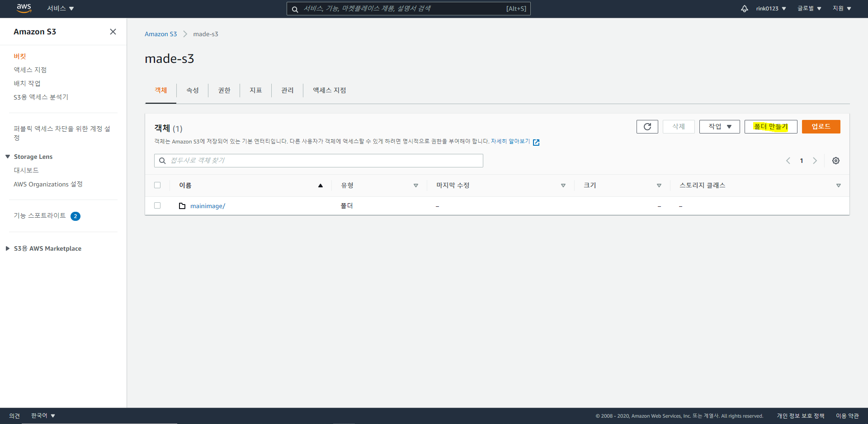Click Amazon S3 breadcrumb link
The height and width of the screenshot is (424, 868).
pos(160,34)
